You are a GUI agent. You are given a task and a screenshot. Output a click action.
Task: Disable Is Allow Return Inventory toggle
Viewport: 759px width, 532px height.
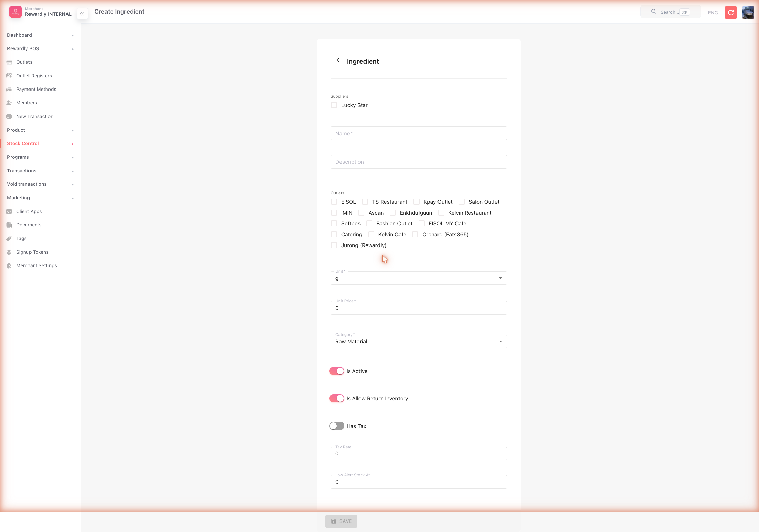click(336, 398)
